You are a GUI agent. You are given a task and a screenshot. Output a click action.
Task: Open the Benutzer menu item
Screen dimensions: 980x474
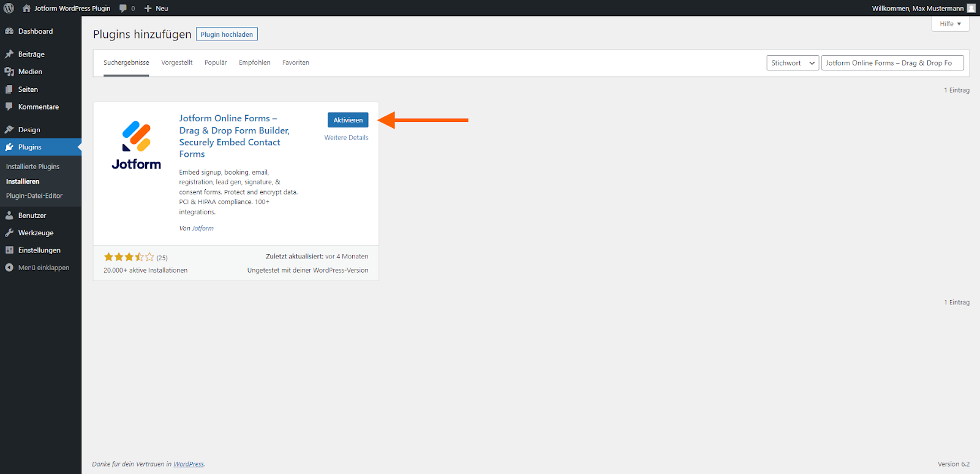40,216
